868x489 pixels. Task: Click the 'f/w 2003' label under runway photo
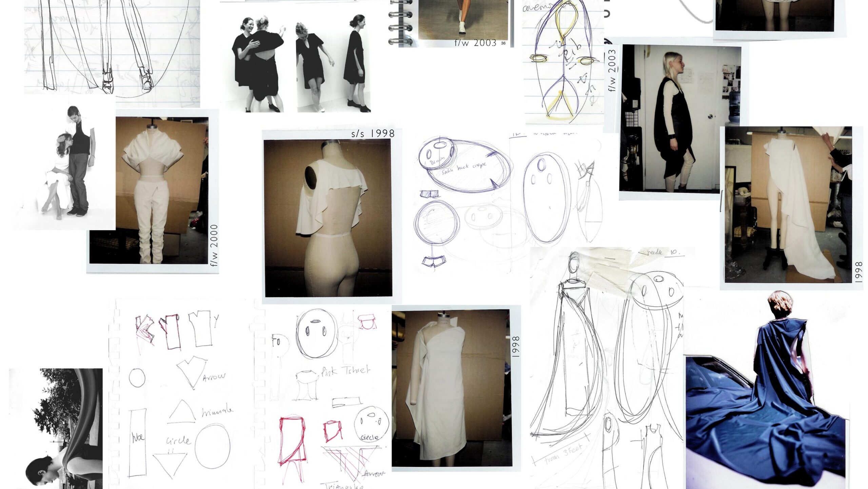point(475,43)
